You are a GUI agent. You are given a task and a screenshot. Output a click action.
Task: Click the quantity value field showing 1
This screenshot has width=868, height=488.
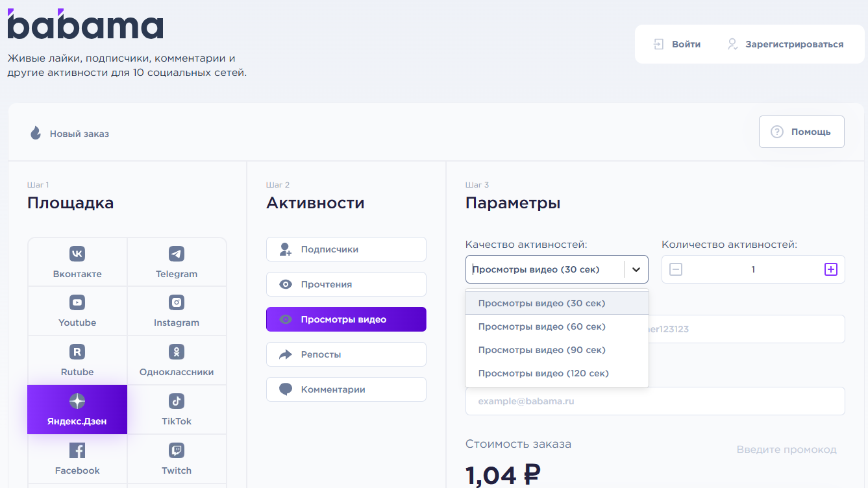tap(753, 269)
